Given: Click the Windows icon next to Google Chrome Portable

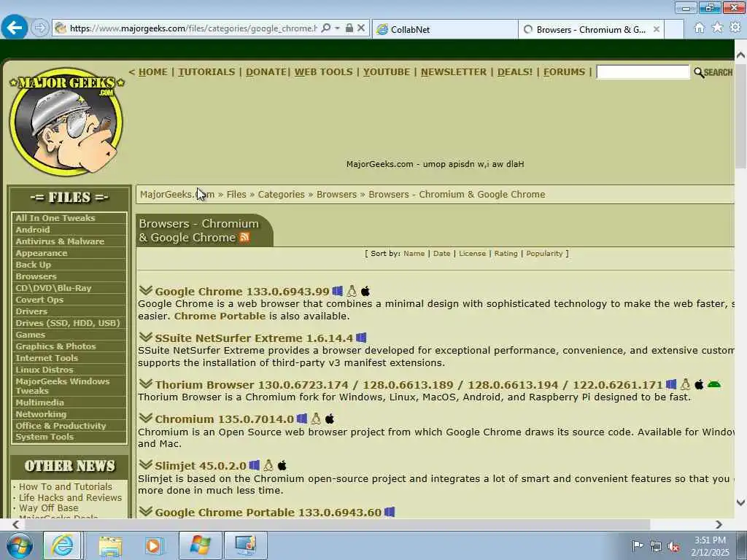Looking at the screenshot, I should [390, 512].
